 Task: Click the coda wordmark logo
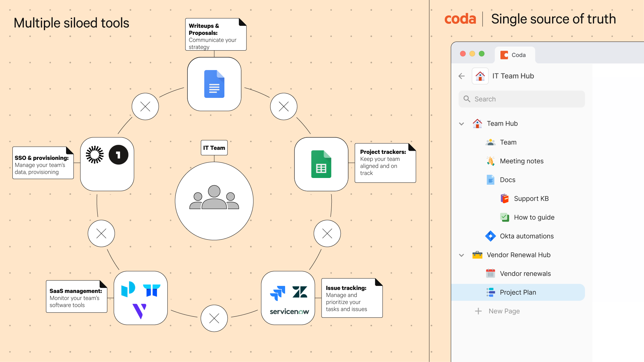pos(460,19)
